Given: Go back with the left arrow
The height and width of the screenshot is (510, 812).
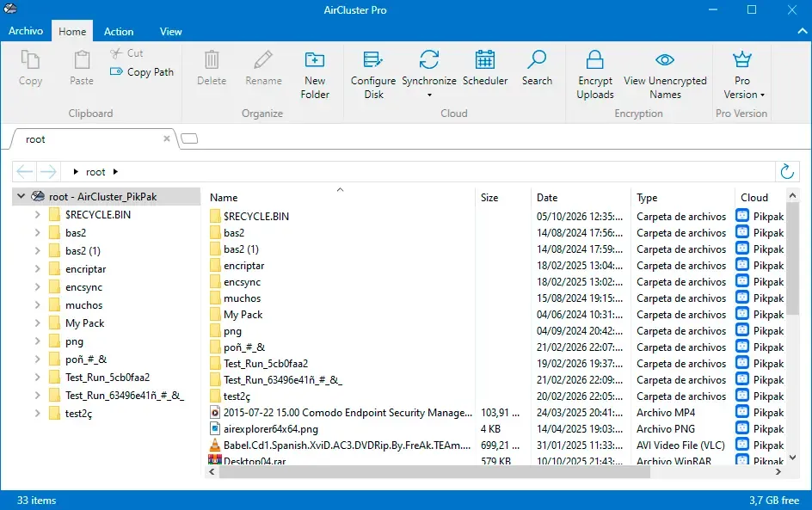Looking at the screenshot, I should point(25,171).
